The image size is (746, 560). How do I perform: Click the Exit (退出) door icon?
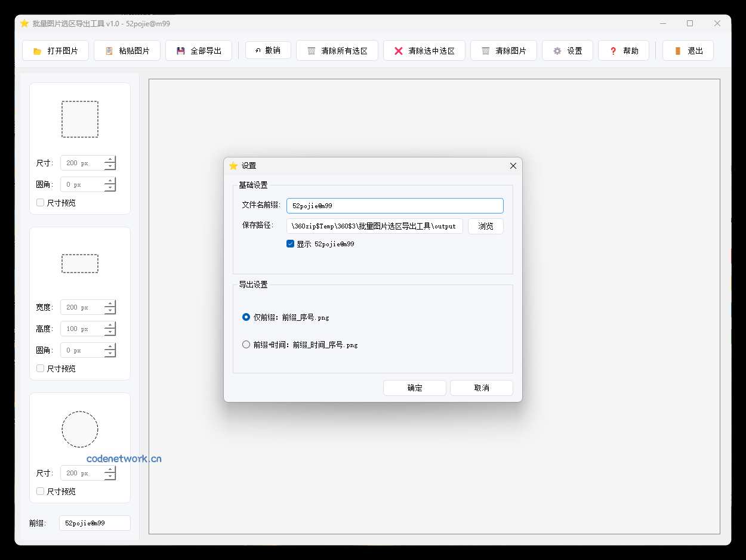[x=677, y=51]
